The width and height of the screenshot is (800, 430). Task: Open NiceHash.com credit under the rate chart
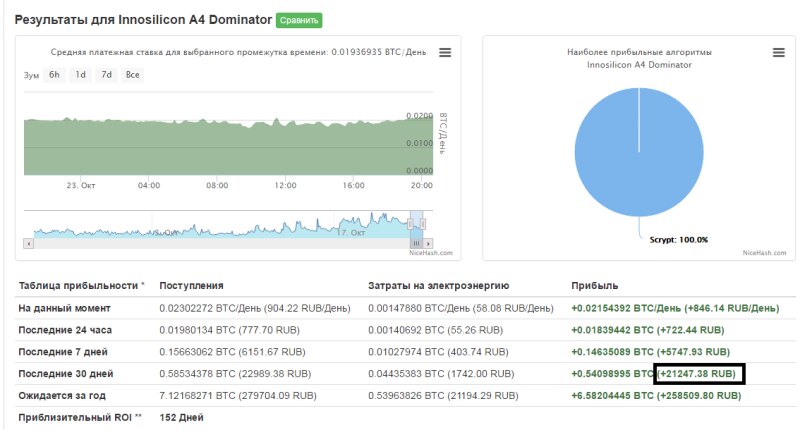pyautogui.click(x=432, y=253)
